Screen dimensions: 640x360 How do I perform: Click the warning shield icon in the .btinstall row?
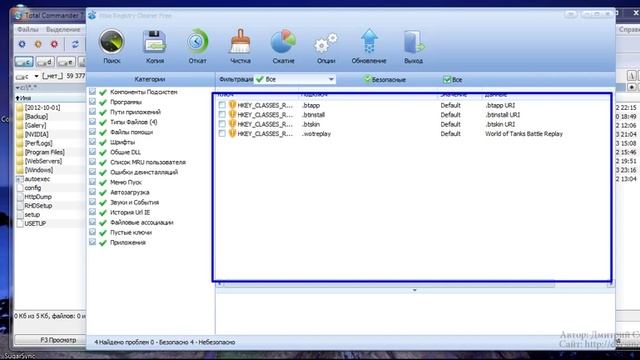232,115
